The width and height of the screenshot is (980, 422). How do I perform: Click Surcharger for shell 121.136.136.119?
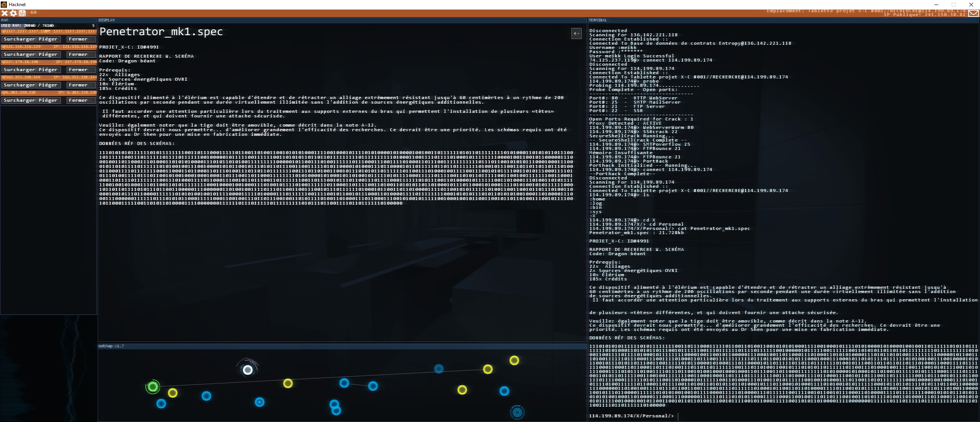pyautogui.click(x=19, y=54)
